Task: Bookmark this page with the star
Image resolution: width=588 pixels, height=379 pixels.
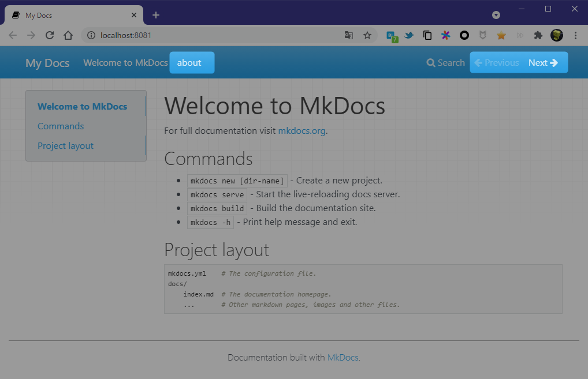Action: (367, 35)
